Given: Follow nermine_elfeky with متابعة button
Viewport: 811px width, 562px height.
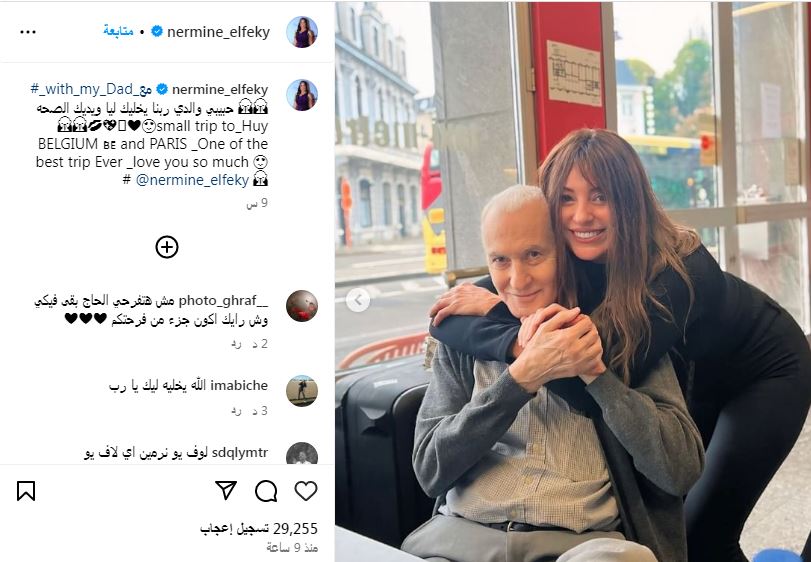Looking at the screenshot, I should tap(118, 31).
